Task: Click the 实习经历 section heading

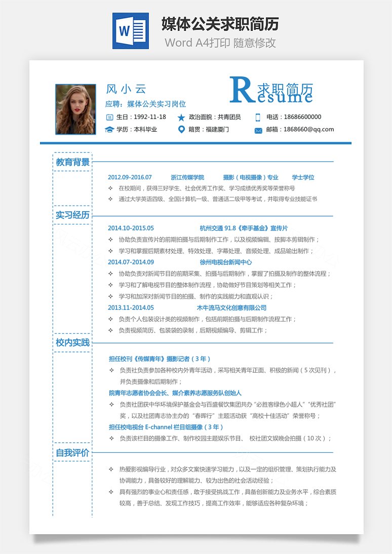Action: pyautogui.click(x=72, y=215)
